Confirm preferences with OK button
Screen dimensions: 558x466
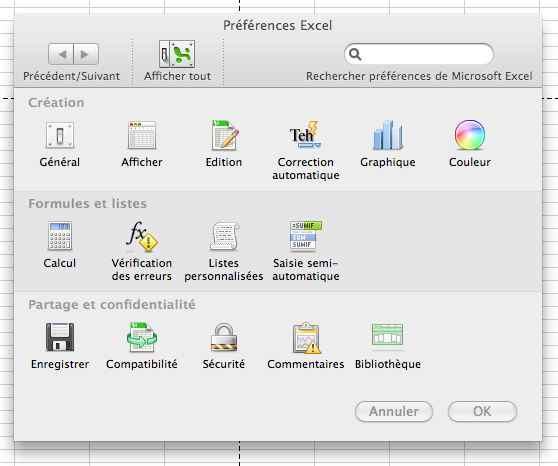[482, 412]
